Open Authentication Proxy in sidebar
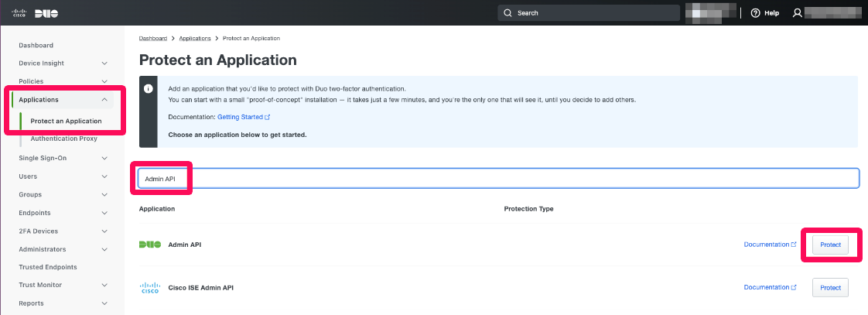The width and height of the screenshot is (868, 315). [x=63, y=139]
